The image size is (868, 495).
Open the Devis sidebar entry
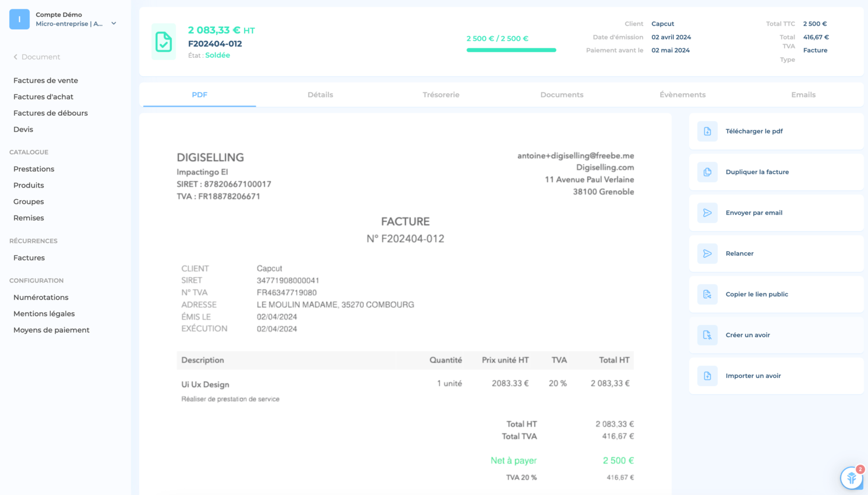(x=23, y=129)
